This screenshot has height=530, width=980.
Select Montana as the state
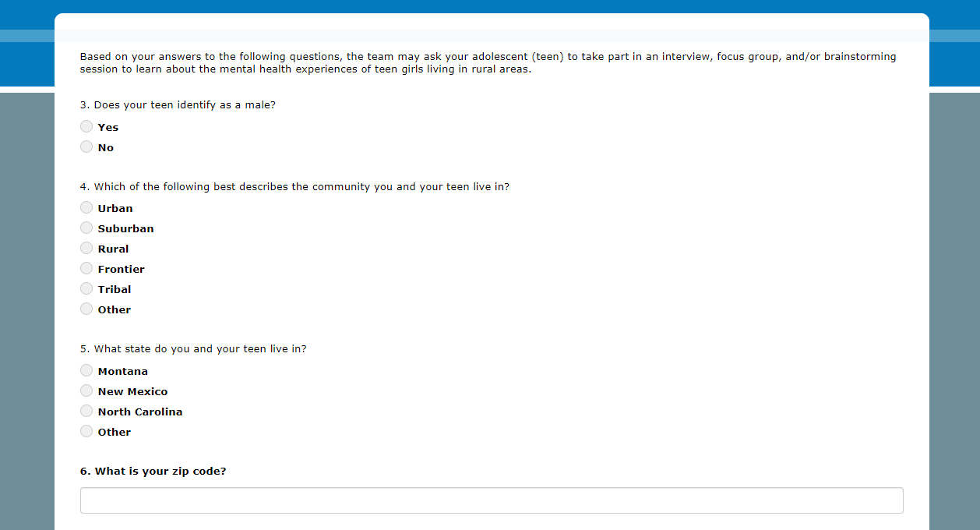coord(86,370)
